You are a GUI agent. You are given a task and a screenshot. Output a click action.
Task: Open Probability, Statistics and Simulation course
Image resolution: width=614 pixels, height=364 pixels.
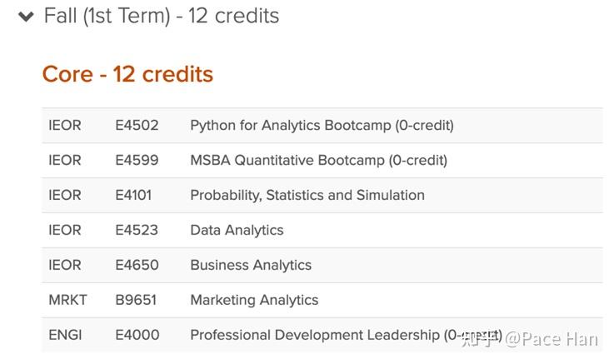pos(307,195)
